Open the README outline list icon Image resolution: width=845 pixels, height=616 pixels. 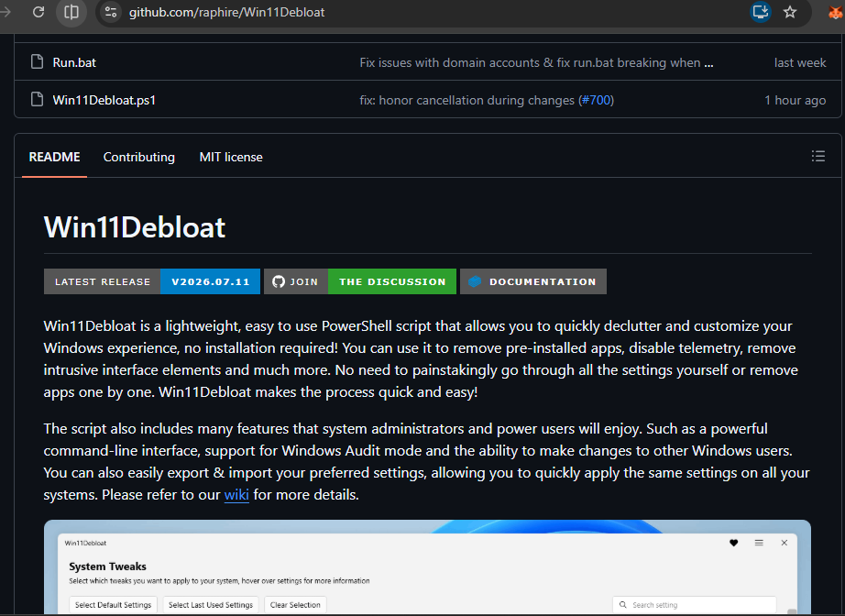pos(818,156)
